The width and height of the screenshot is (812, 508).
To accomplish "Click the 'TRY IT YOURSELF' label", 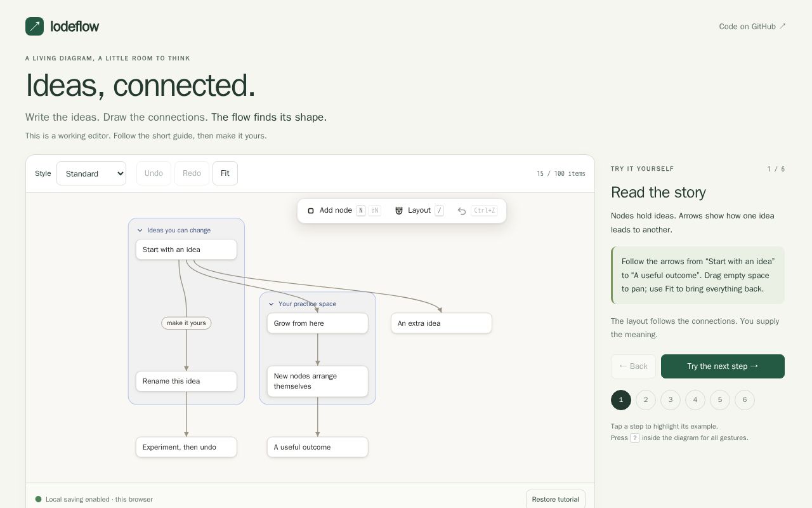I will (x=643, y=169).
